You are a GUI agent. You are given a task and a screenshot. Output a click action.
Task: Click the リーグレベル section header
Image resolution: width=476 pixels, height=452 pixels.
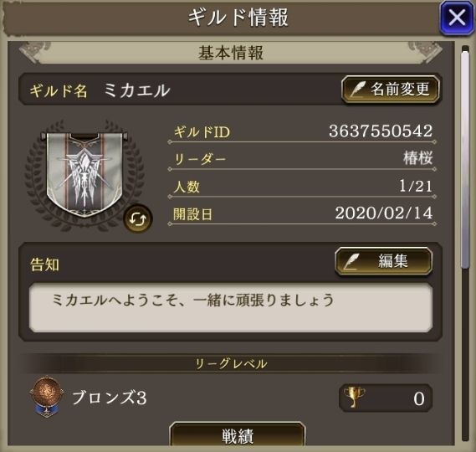231,363
